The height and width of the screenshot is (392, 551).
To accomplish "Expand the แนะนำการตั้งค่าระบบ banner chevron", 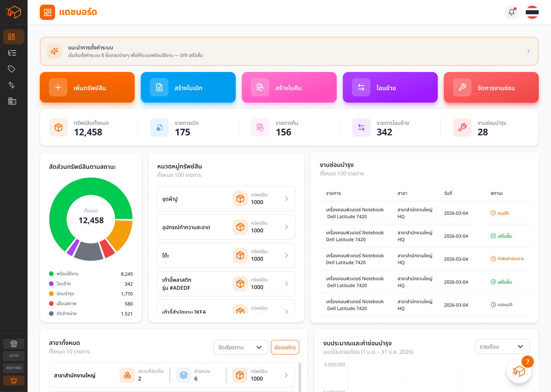I will click(x=528, y=51).
